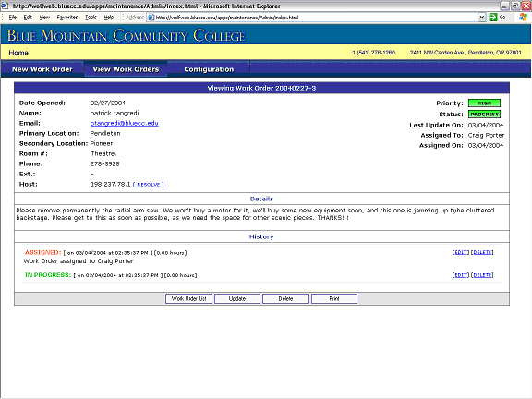Open the File menu
Image resolution: width=532 pixels, height=399 pixels.
click(13, 18)
